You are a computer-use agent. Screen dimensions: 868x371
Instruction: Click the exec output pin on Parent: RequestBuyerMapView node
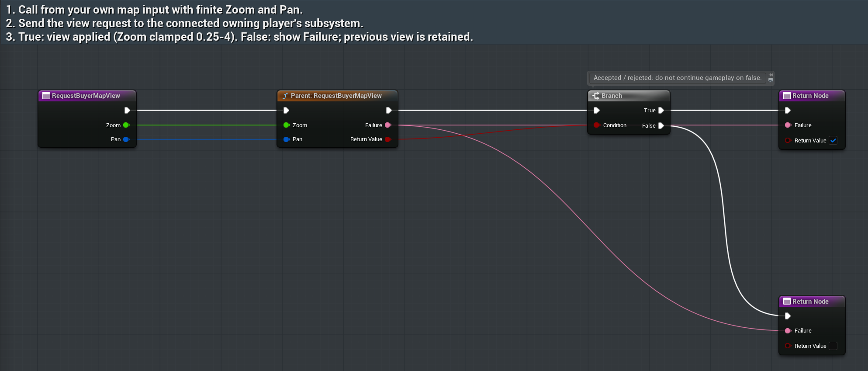click(x=389, y=110)
